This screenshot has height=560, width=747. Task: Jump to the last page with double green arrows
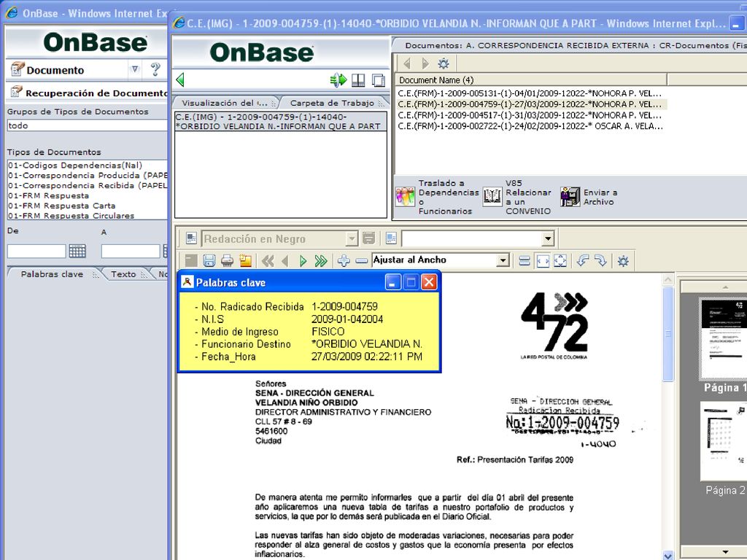point(321,260)
